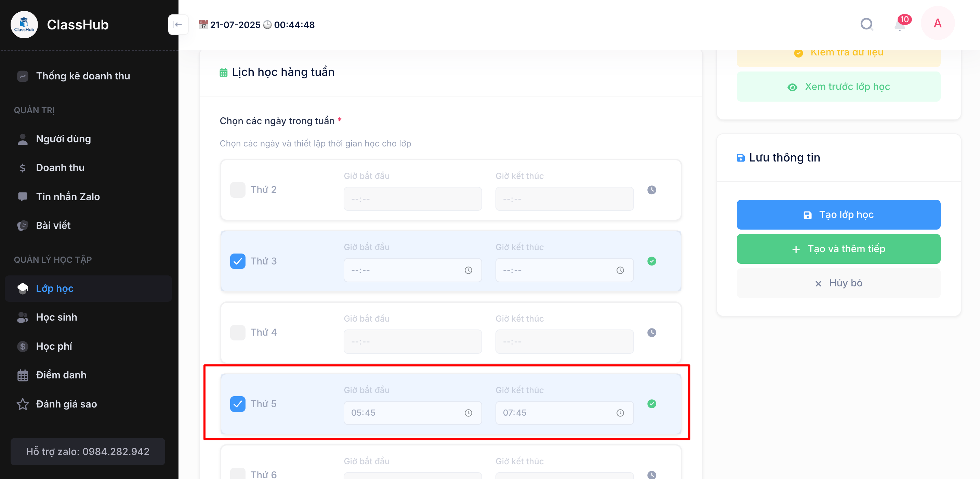Click Xem trước lớp học button
The image size is (980, 479).
point(838,87)
